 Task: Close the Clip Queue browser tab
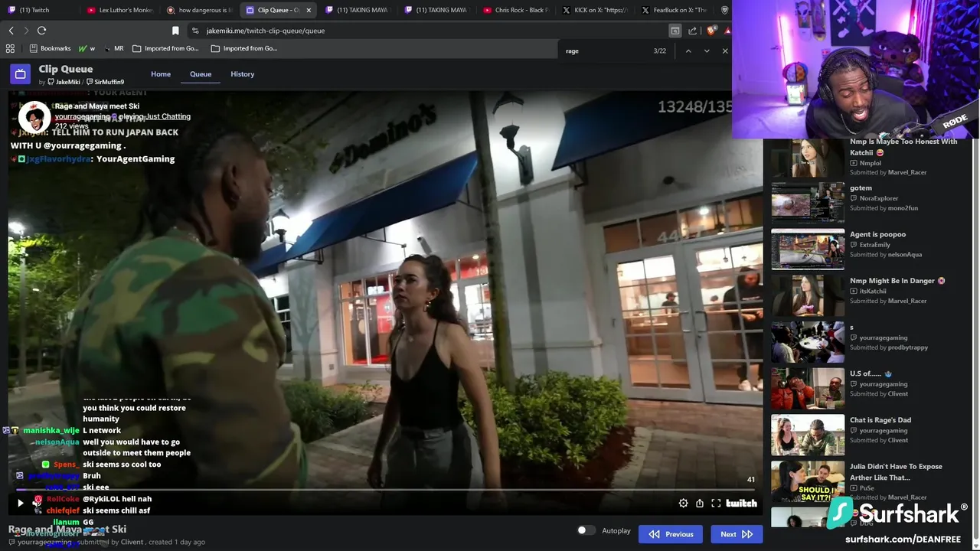point(309,10)
